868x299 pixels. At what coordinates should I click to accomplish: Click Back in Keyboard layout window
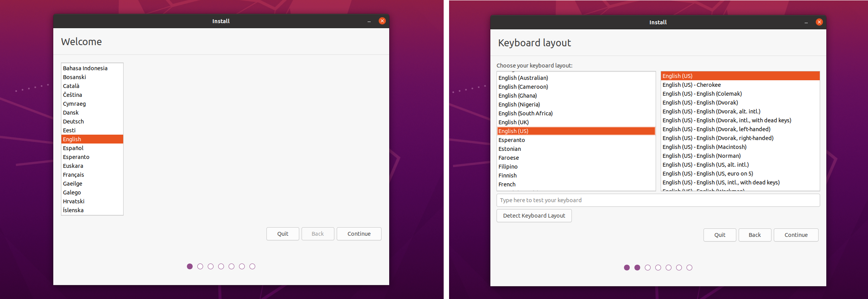pyautogui.click(x=755, y=235)
